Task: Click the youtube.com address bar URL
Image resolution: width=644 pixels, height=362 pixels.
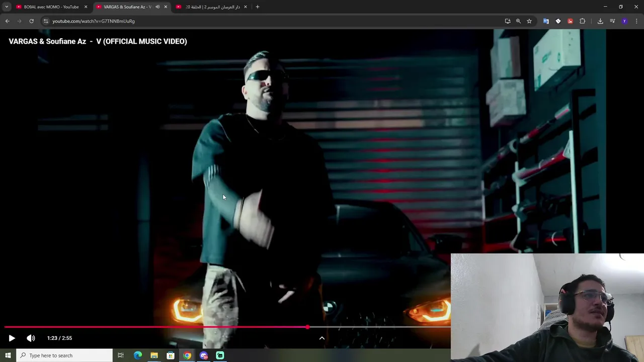Action: point(94,21)
